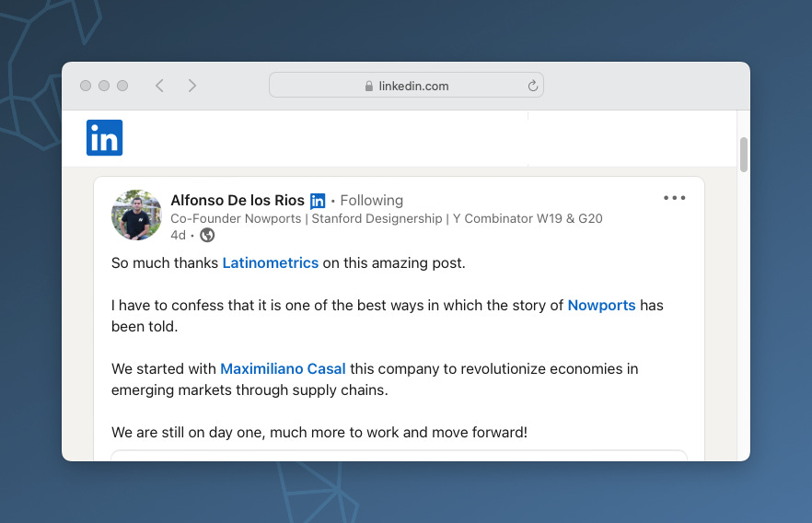The image size is (812, 523).
Task: Click the globe visibility icon next to 4d
Action: [207, 235]
